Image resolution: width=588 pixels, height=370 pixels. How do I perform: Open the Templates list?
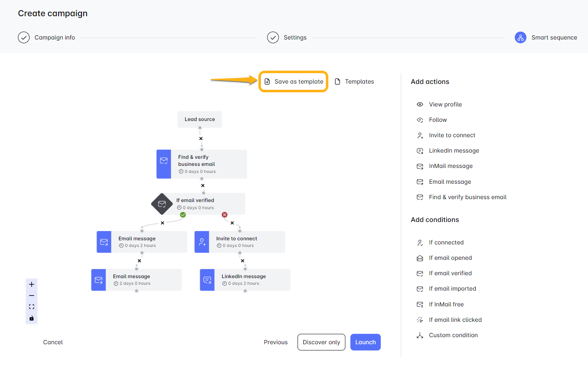(x=355, y=81)
